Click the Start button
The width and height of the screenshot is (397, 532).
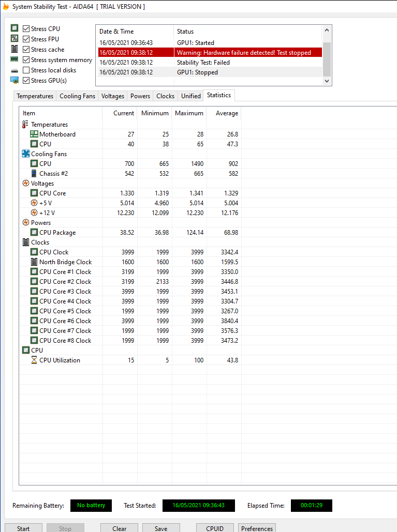(x=23, y=528)
